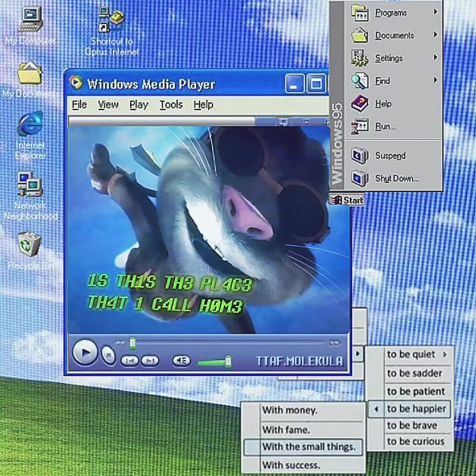Maximize the Windows Media Player window
Screen dimensions: 476x476
pyautogui.click(x=316, y=83)
